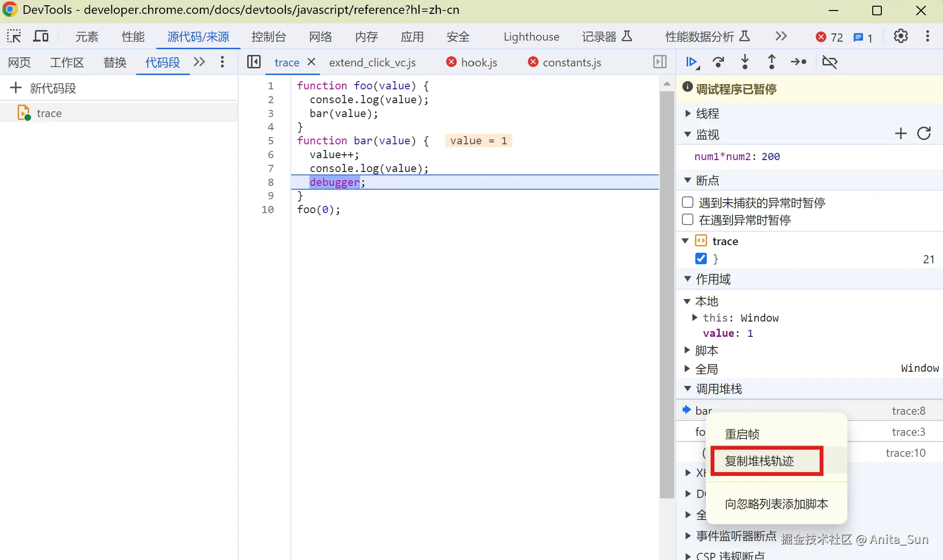The height and width of the screenshot is (560, 943).
Task: Open DevTools settings gear
Action: 900,36
